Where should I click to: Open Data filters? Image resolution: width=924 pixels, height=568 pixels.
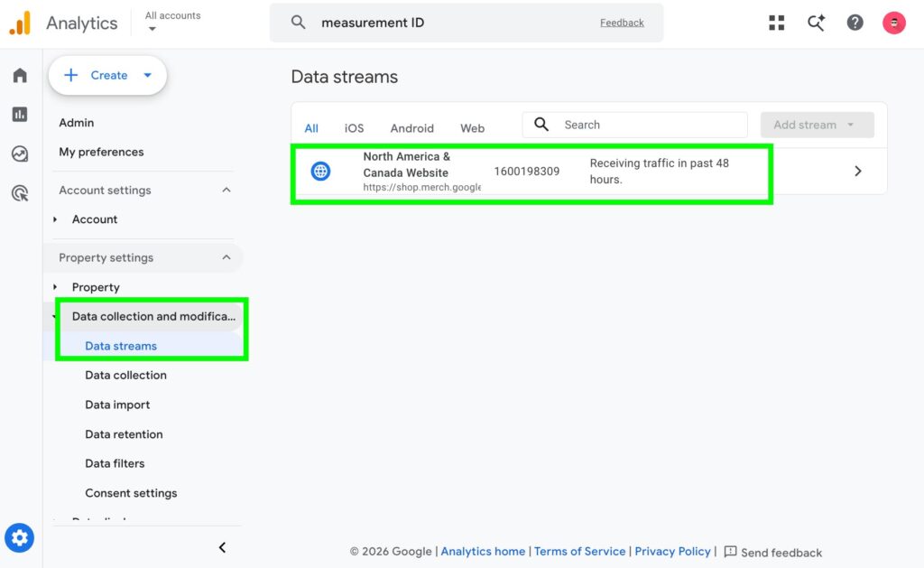[115, 463]
